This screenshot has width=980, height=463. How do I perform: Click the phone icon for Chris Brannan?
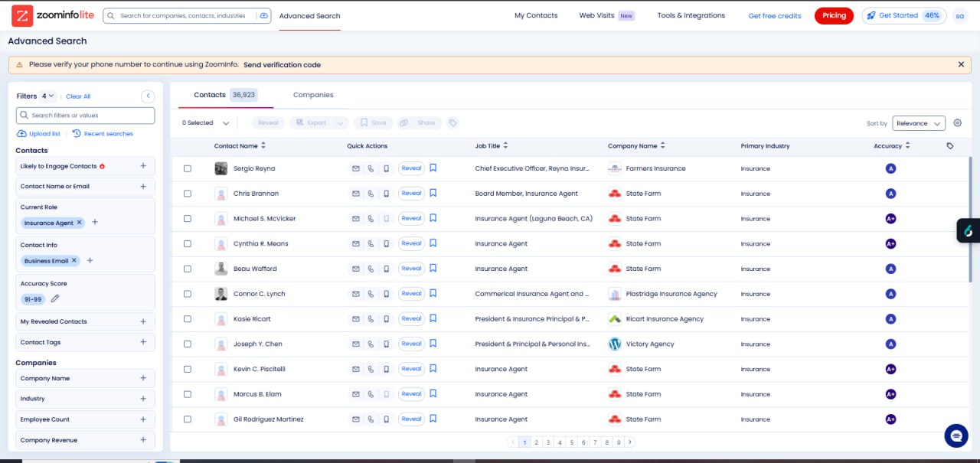point(371,194)
